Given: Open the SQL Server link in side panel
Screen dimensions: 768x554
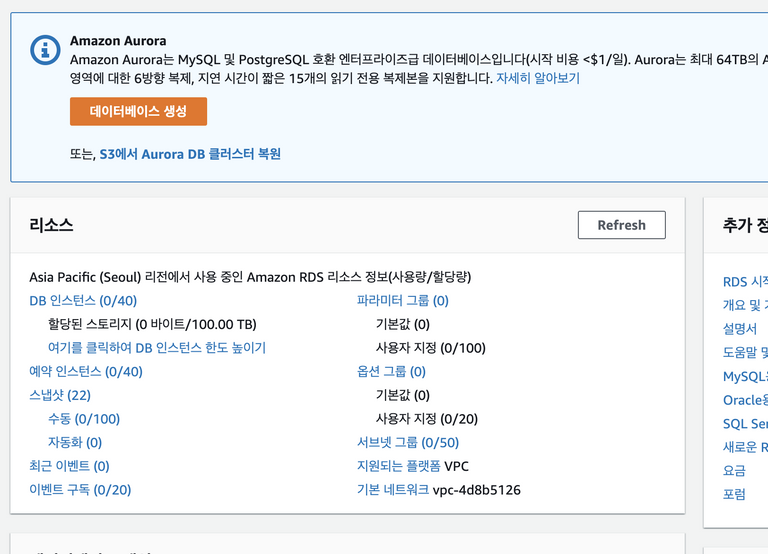Looking at the screenshot, I should click(745, 423).
